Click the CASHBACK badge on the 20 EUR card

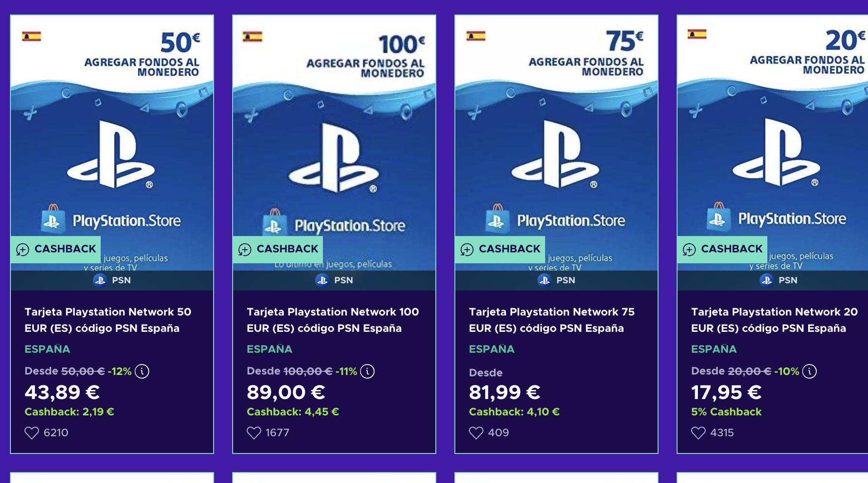tap(721, 249)
